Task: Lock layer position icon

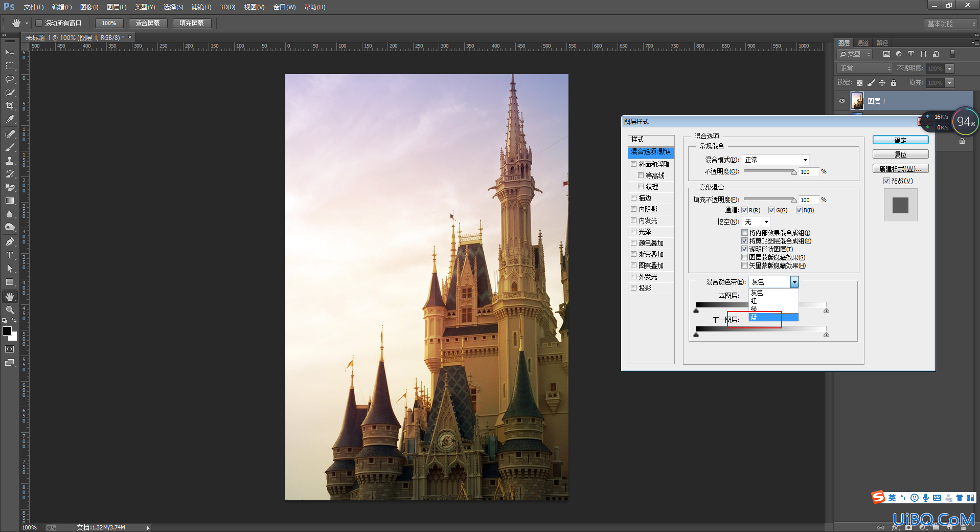Action: click(x=882, y=83)
